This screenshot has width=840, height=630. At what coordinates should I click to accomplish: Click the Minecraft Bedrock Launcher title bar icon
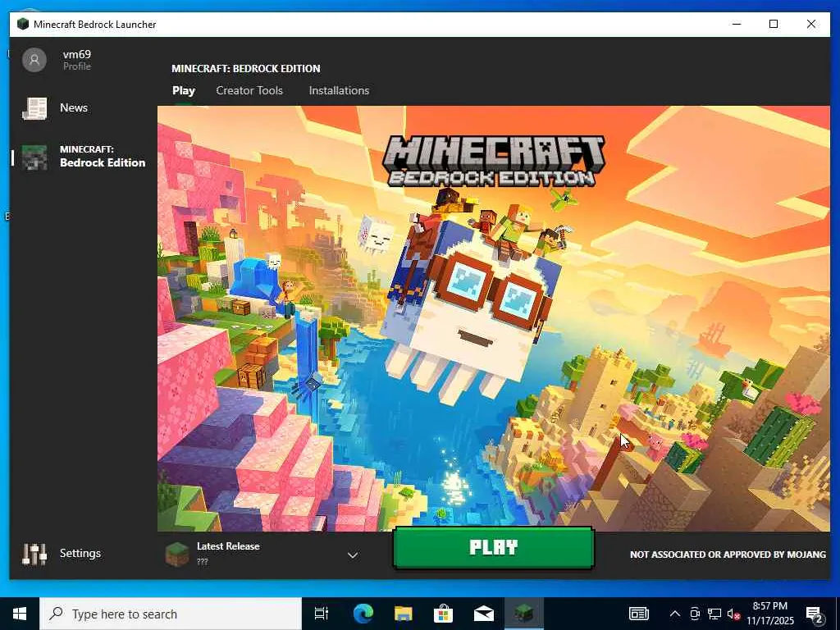[x=22, y=24]
